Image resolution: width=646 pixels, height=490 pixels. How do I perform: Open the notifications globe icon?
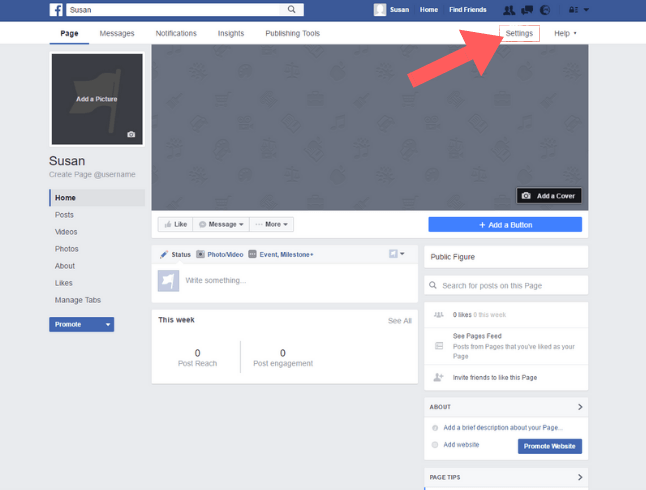click(545, 10)
